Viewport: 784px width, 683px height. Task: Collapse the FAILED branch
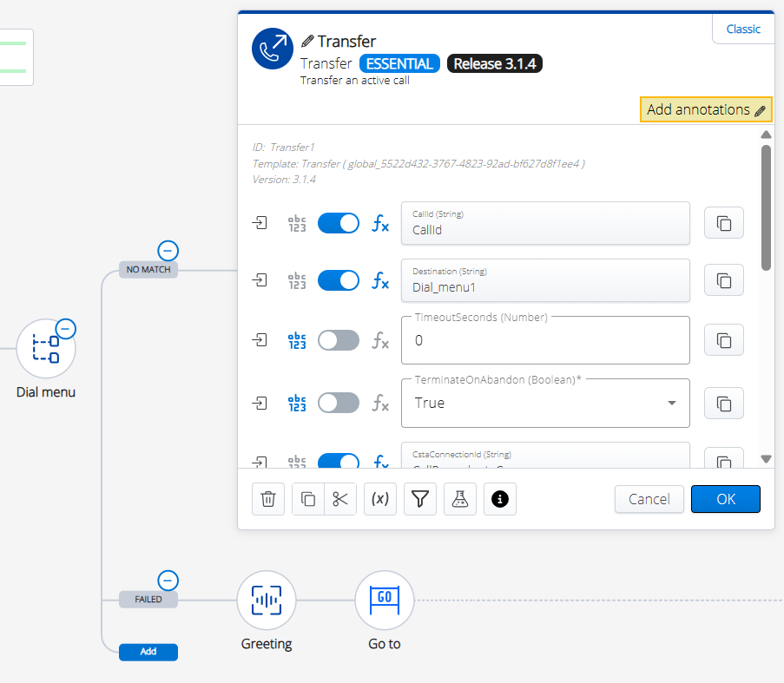[x=168, y=580]
